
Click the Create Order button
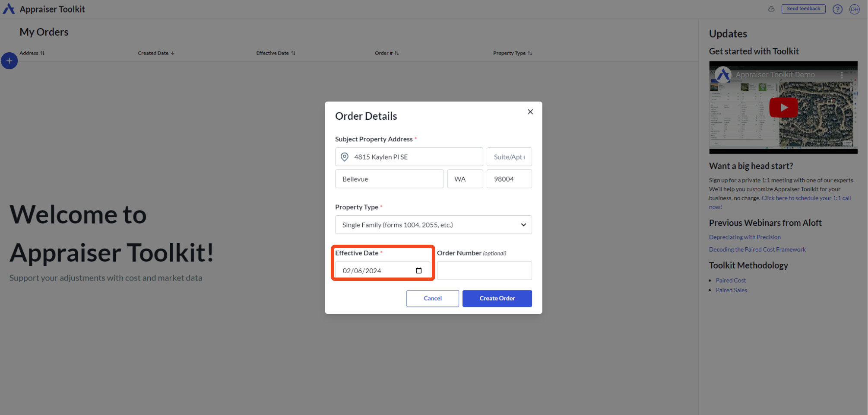coord(497,299)
